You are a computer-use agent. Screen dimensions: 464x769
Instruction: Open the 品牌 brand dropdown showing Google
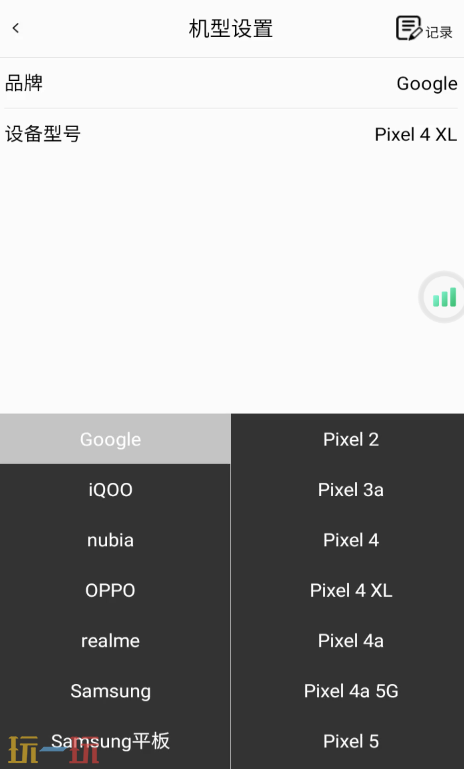(x=232, y=83)
